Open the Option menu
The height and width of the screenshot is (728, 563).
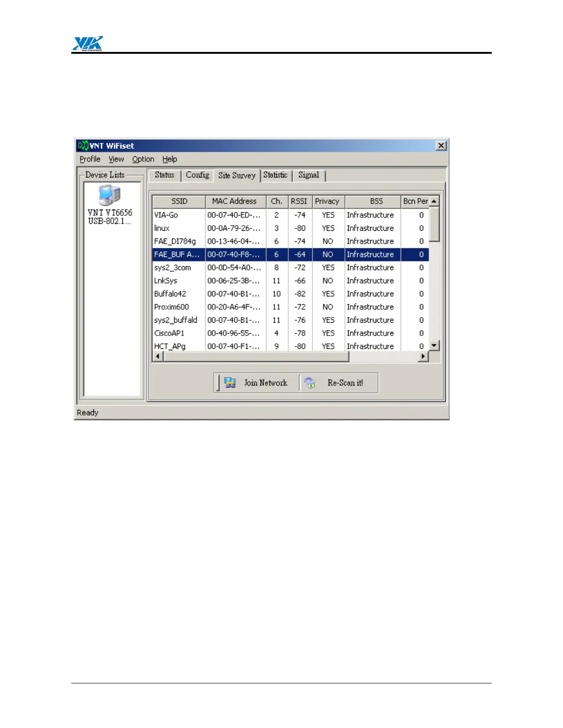click(x=143, y=159)
